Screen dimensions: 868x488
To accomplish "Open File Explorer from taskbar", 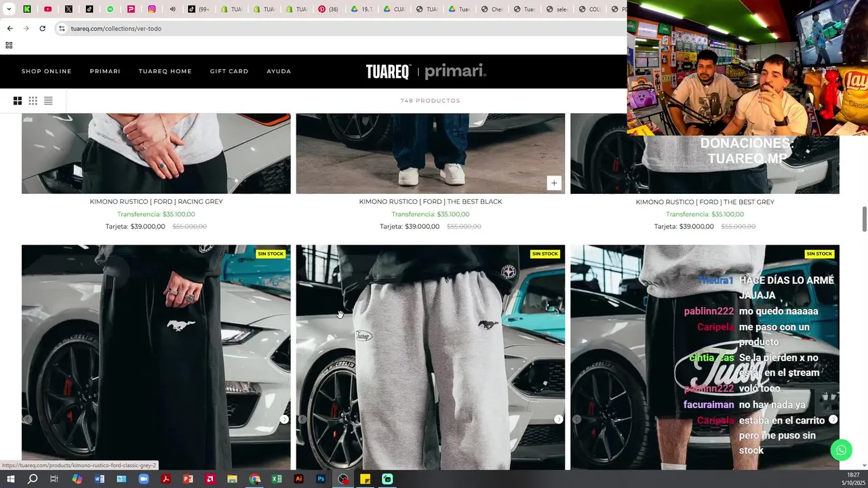I will click(x=232, y=479).
